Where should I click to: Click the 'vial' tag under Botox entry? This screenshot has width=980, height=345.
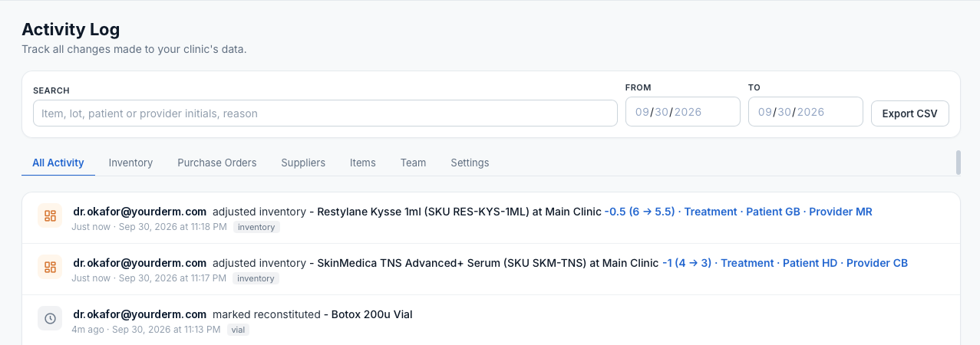click(238, 330)
